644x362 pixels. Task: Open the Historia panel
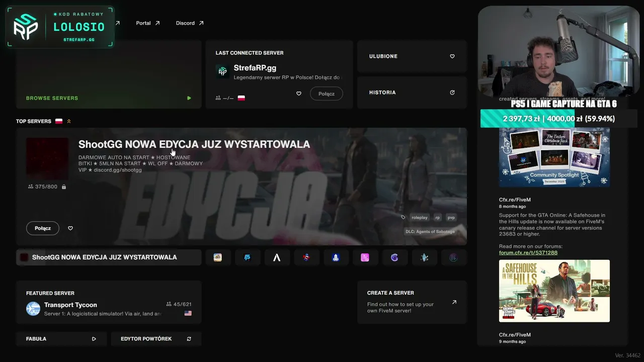(x=412, y=93)
